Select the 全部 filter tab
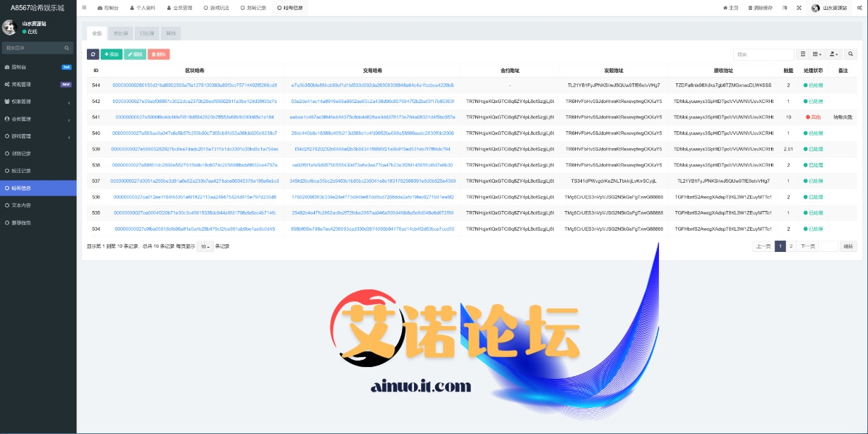Screen dimensions: 868x434 pyautogui.click(x=97, y=33)
